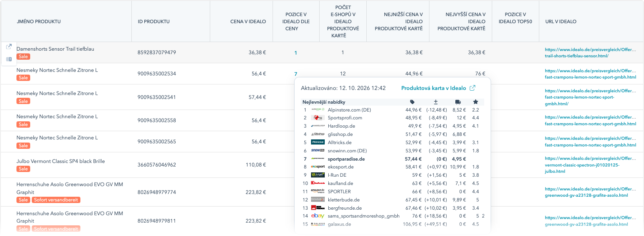The width and height of the screenshot is (644, 236).
Task: Click the price tag column icon in popup
Action: [412, 102]
